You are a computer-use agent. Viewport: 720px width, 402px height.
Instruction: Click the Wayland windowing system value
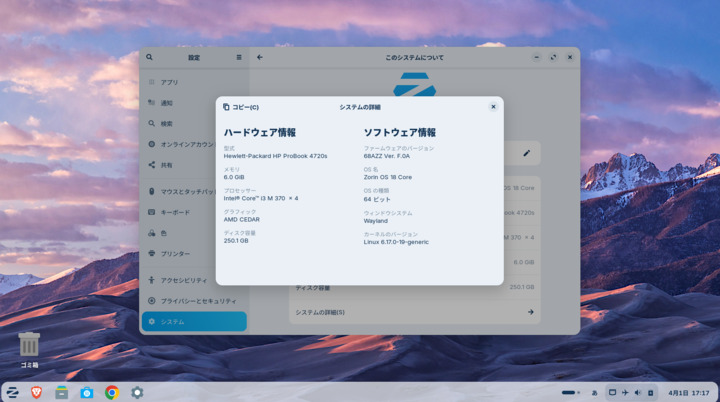click(376, 221)
